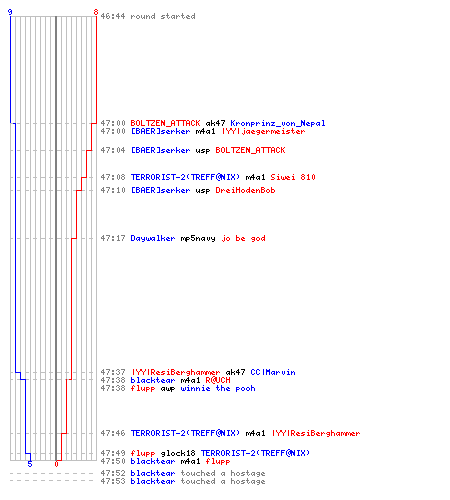Open DreiHodenBob player entry

tap(245, 190)
